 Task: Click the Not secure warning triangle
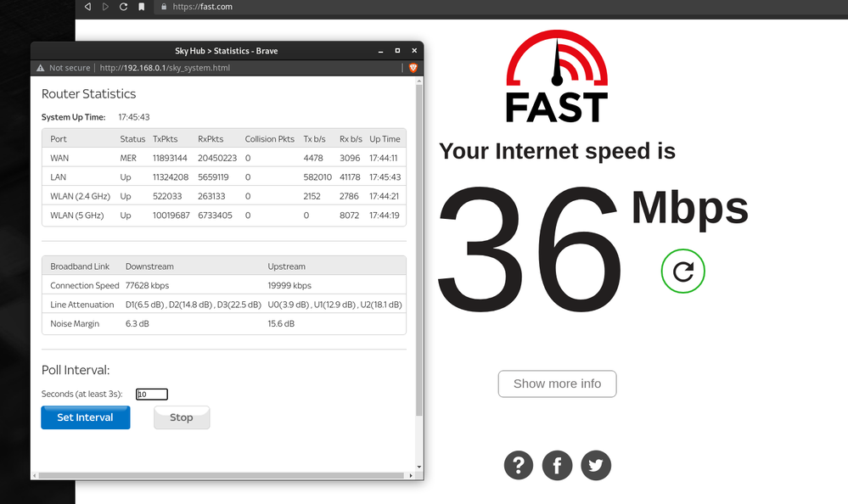click(x=40, y=68)
